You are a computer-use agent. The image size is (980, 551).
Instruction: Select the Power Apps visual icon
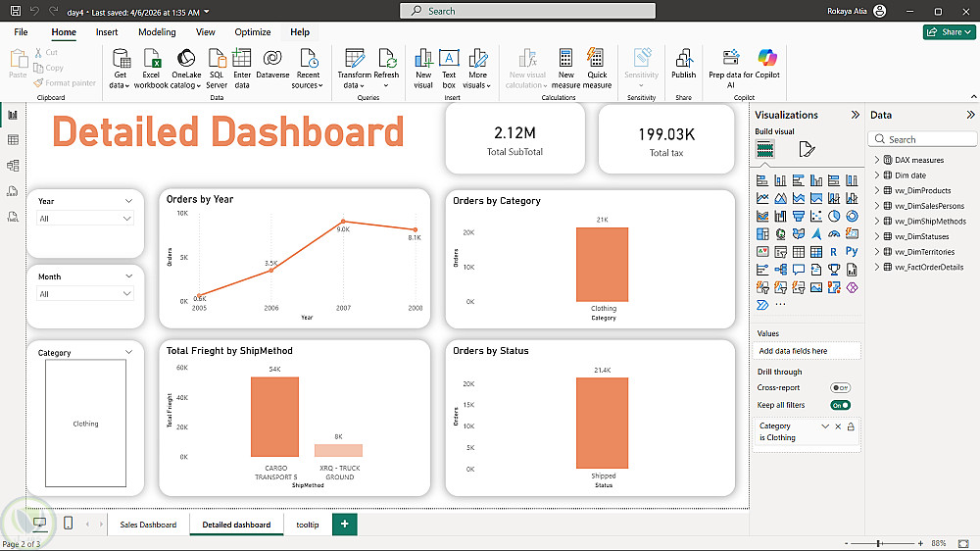pos(852,287)
